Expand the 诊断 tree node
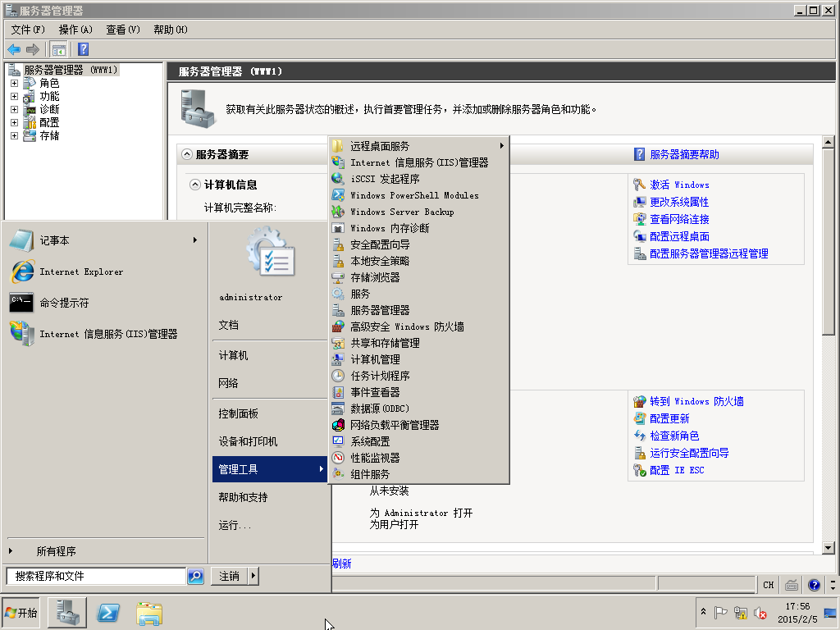840x630 pixels. click(x=15, y=109)
